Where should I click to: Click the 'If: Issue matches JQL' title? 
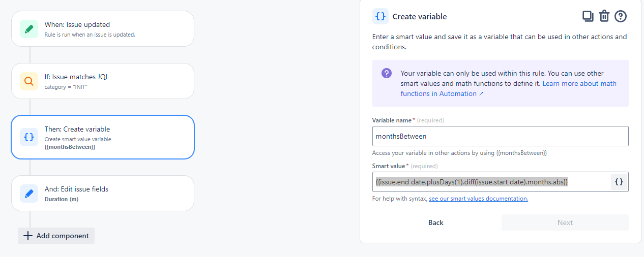pos(77,77)
